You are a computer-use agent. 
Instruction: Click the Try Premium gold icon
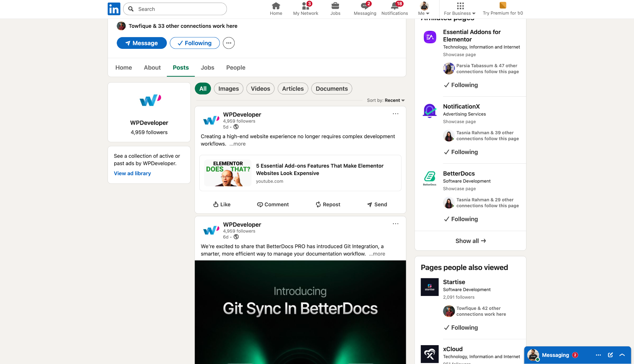point(503,5)
